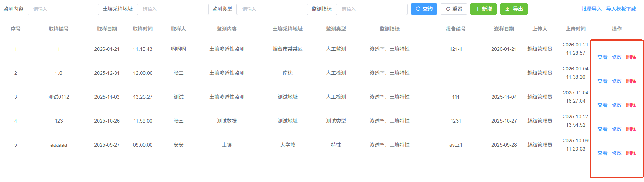Focus the 监测内容 input field
This screenshot has height=182, width=644.
(63, 9)
